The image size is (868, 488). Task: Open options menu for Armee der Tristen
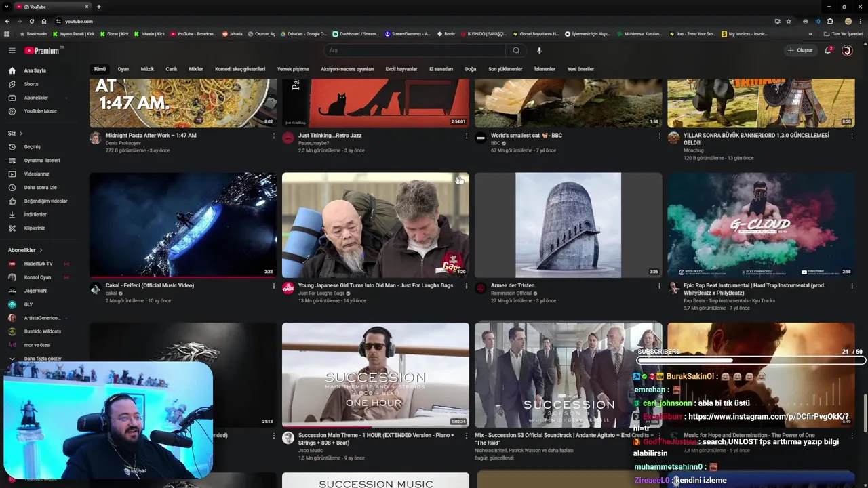[x=659, y=286]
